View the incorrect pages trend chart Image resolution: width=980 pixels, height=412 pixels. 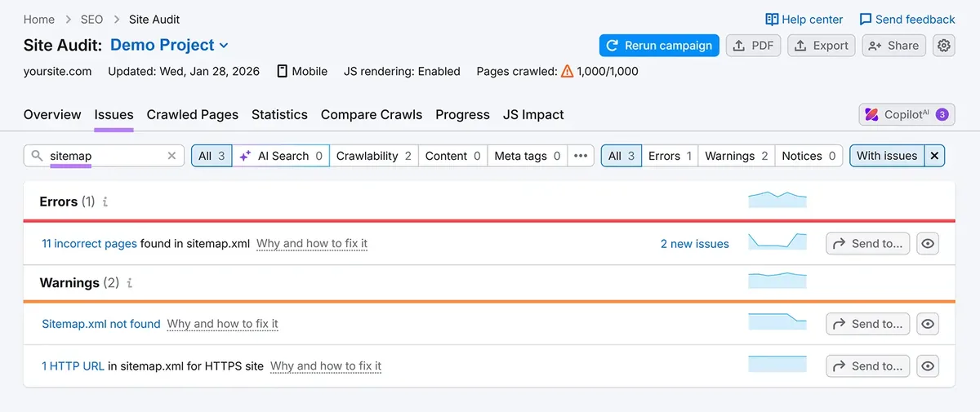(777, 241)
